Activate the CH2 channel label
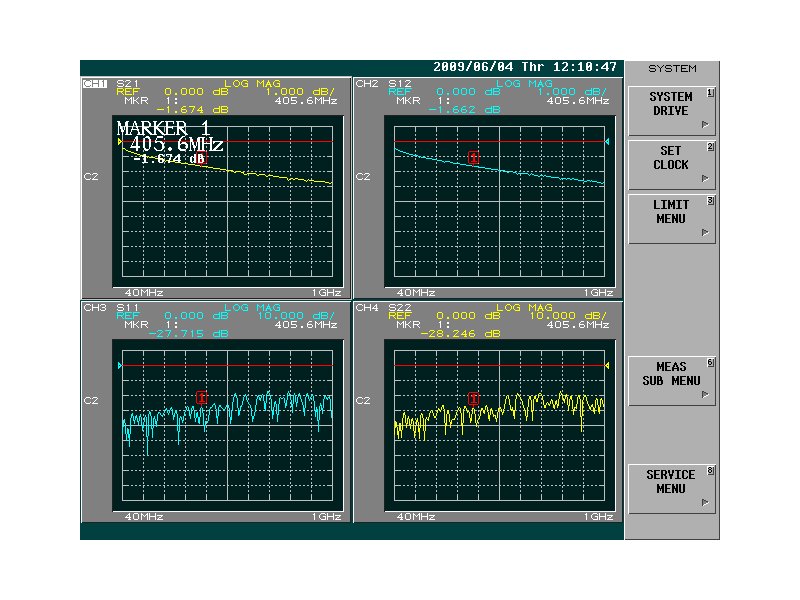Image resolution: width=800 pixels, height=600 pixels. [x=366, y=84]
